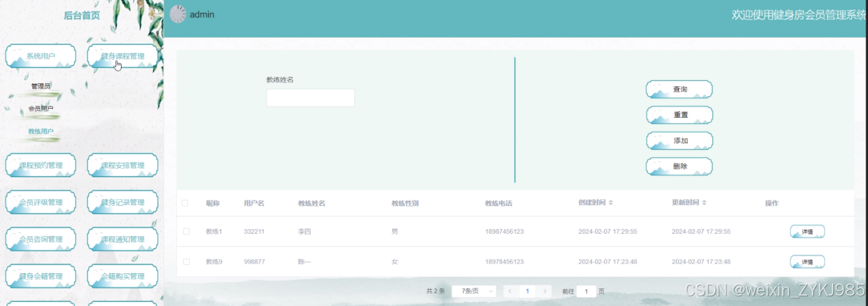The image size is (868, 306).
Task: Click phone cell 18978456123
Action: coord(505,262)
